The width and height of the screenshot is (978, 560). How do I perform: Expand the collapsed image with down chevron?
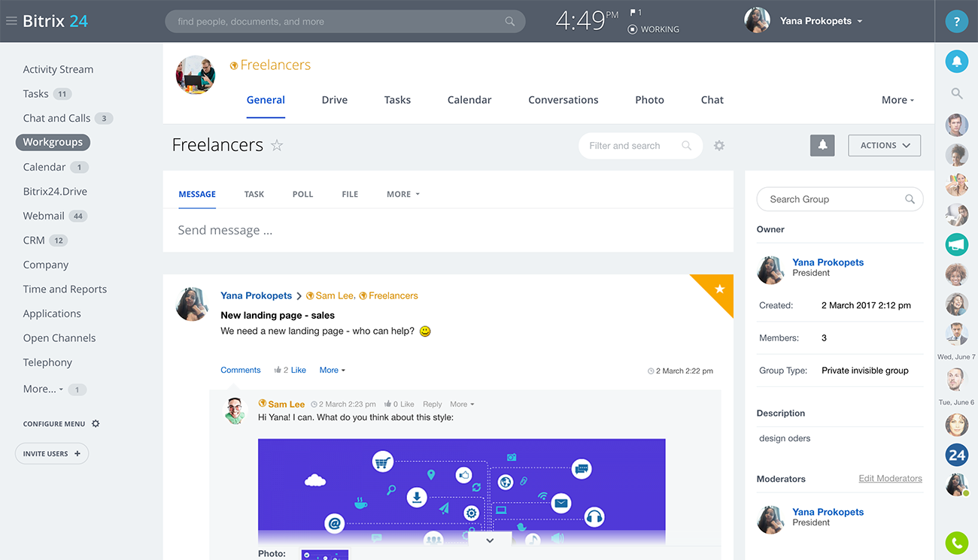490,540
